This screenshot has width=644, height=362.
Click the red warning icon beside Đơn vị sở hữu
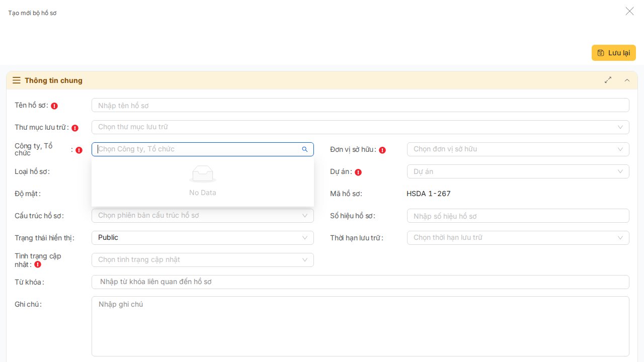(x=382, y=150)
